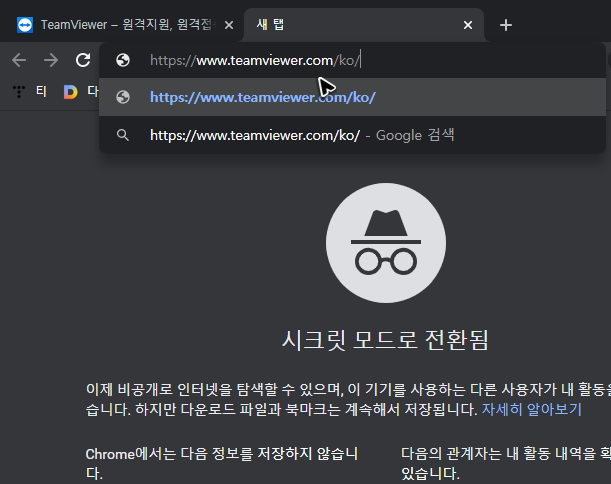Viewport: 611px width, 484px height.
Task: Open a new tab with the plus button
Action: [x=505, y=25]
